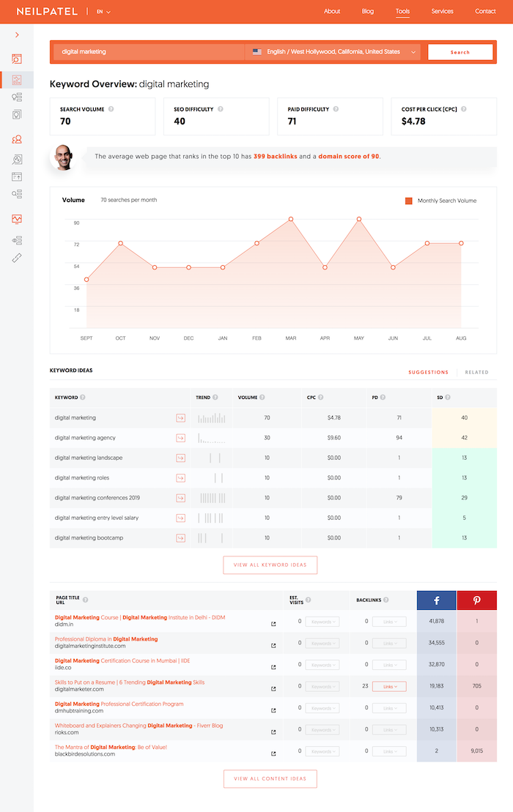
Task: Open Blog in the top navigation
Action: pyautogui.click(x=367, y=12)
